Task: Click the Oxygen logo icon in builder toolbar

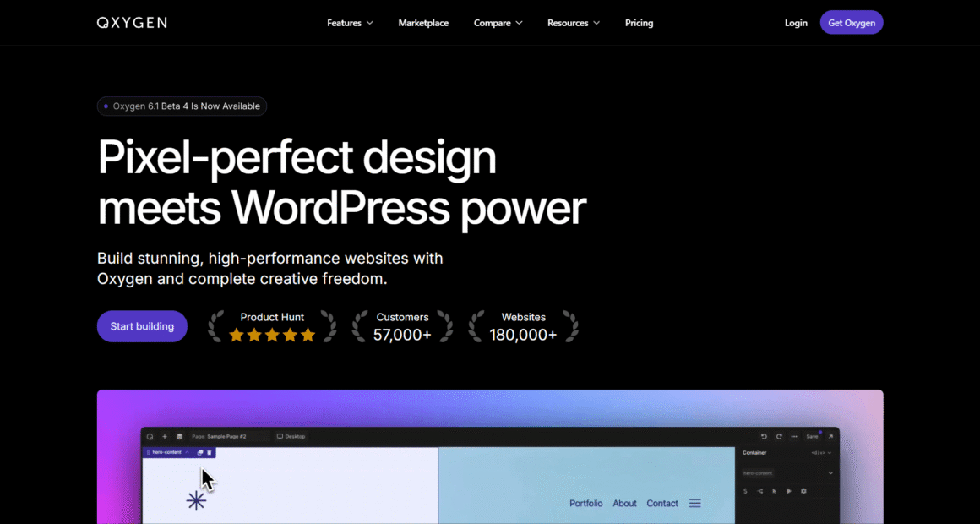Action: click(x=150, y=436)
